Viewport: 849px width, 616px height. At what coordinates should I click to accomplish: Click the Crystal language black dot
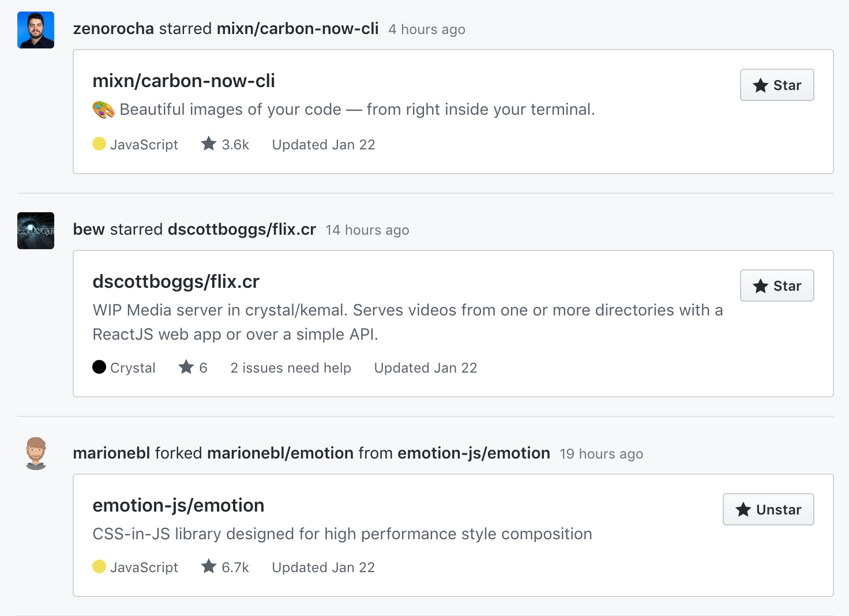(99, 367)
